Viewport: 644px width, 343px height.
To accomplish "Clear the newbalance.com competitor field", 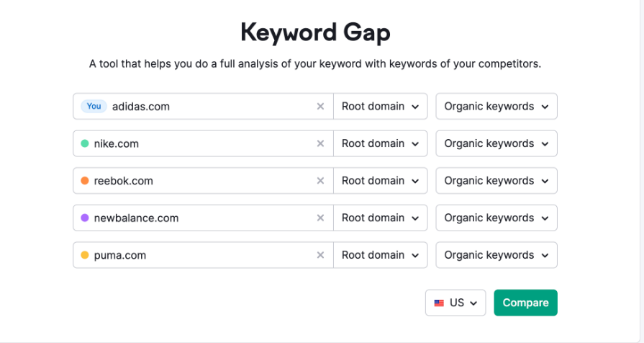I will tap(320, 218).
